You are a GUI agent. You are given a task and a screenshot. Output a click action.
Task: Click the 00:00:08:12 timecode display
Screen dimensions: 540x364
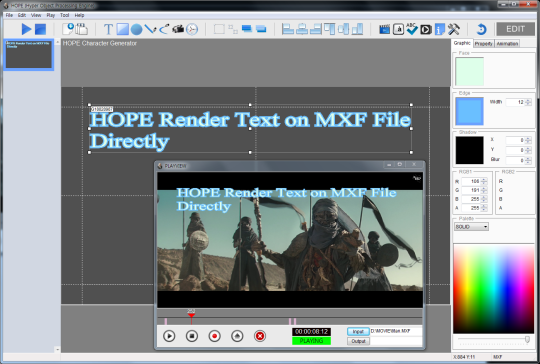(311, 332)
